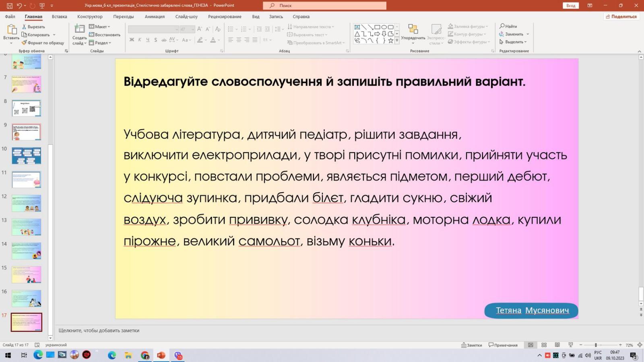
Task: Click Create Slide (Создать слайд) icon
Action: click(x=79, y=29)
